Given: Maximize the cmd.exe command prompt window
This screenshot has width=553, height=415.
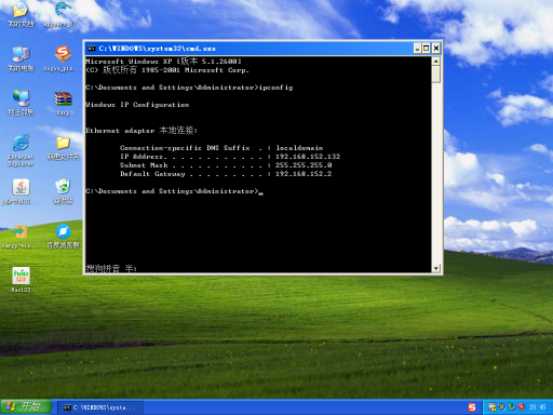Looking at the screenshot, I should click(426, 48).
